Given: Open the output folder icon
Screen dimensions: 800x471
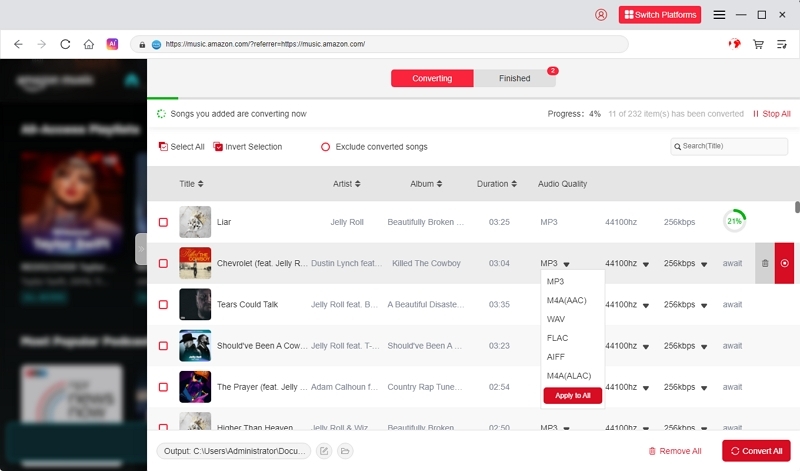Looking at the screenshot, I should click(345, 451).
